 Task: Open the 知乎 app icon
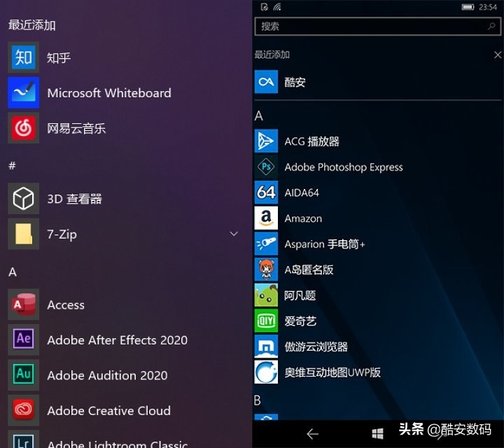24,57
